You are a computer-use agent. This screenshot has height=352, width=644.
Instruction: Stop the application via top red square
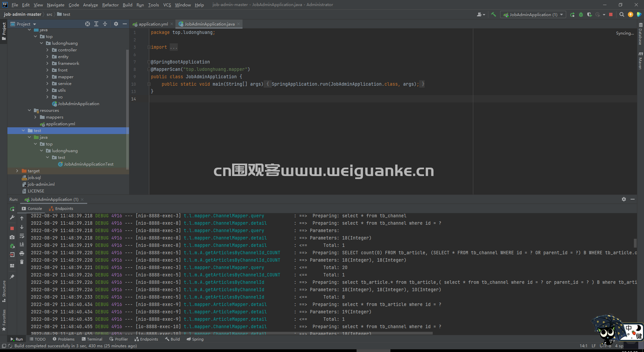(x=611, y=14)
